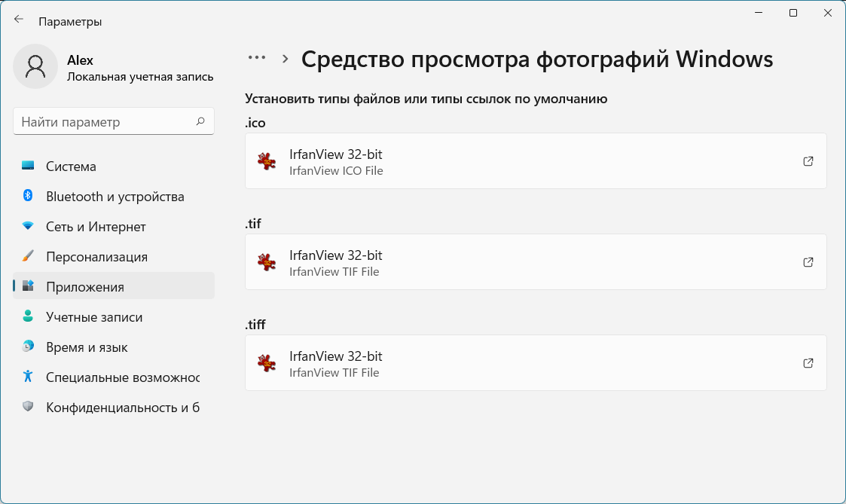
Task: Click the .ico extension heading
Action: pyautogui.click(x=255, y=123)
